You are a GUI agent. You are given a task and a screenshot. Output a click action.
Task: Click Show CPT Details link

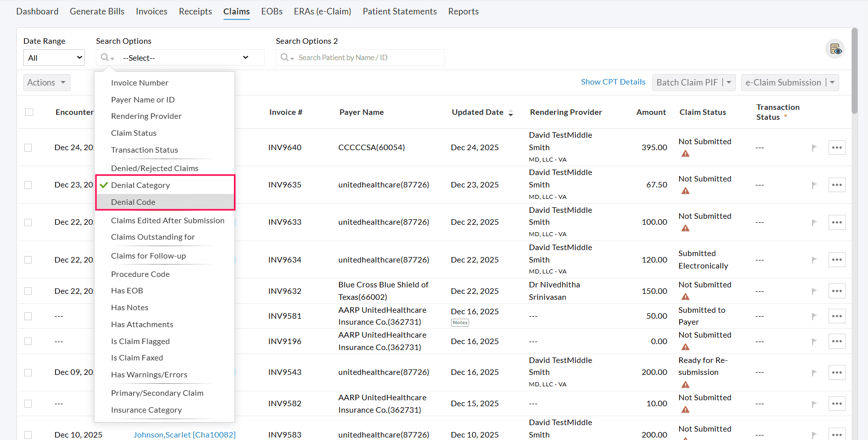point(613,82)
